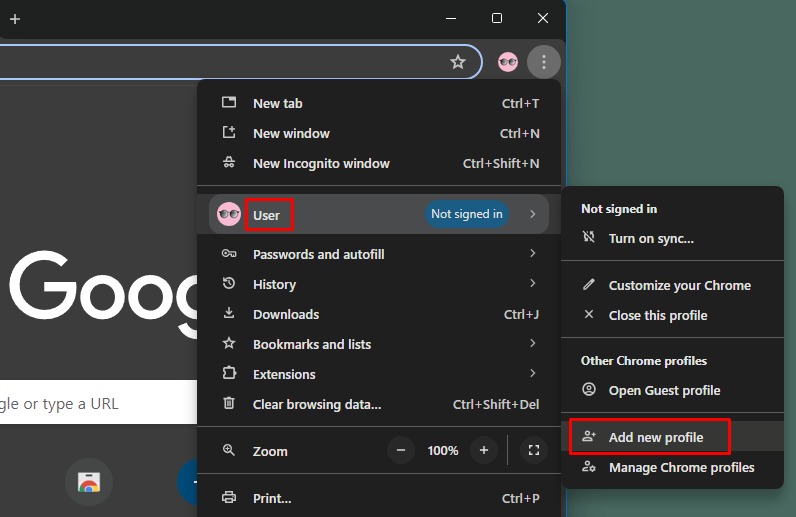Click Close this profile
The height and width of the screenshot is (517, 796).
click(657, 315)
